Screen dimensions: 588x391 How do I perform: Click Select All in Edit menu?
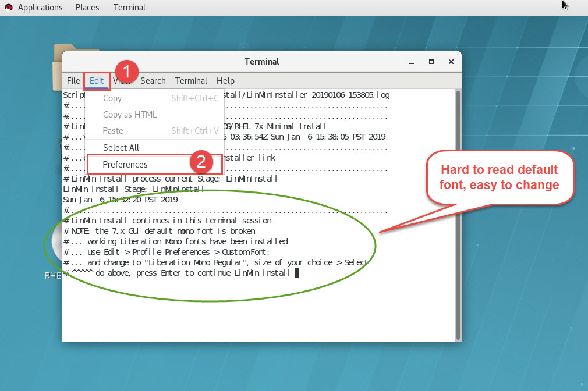point(121,148)
